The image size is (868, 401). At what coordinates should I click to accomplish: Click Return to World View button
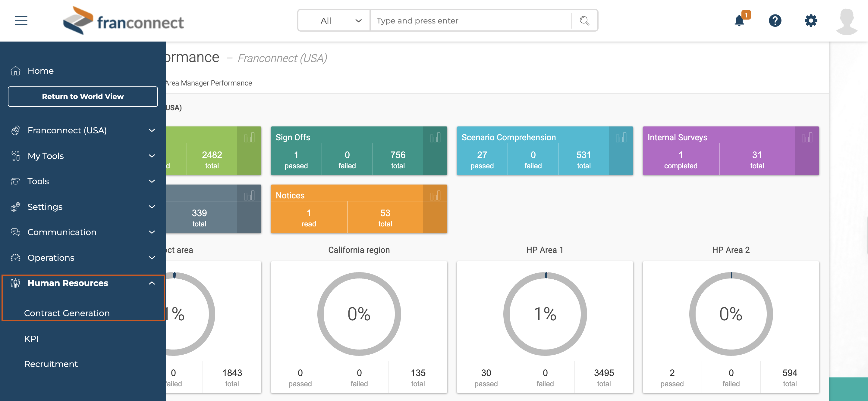coord(83,97)
